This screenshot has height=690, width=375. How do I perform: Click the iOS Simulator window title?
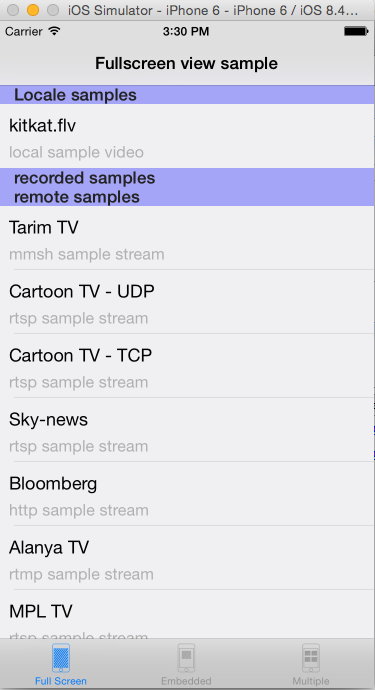(x=213, y=10)
